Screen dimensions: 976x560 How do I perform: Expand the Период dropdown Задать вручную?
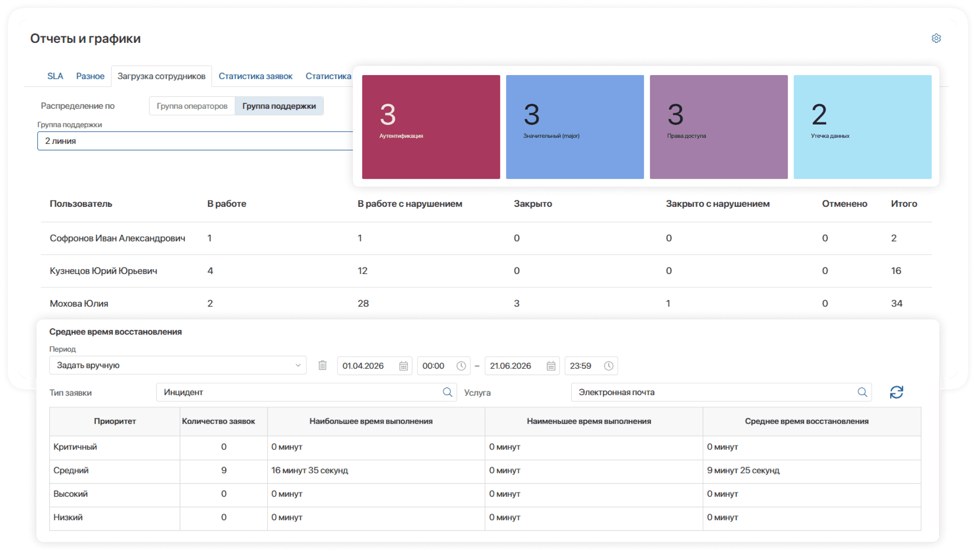point(178,365)
